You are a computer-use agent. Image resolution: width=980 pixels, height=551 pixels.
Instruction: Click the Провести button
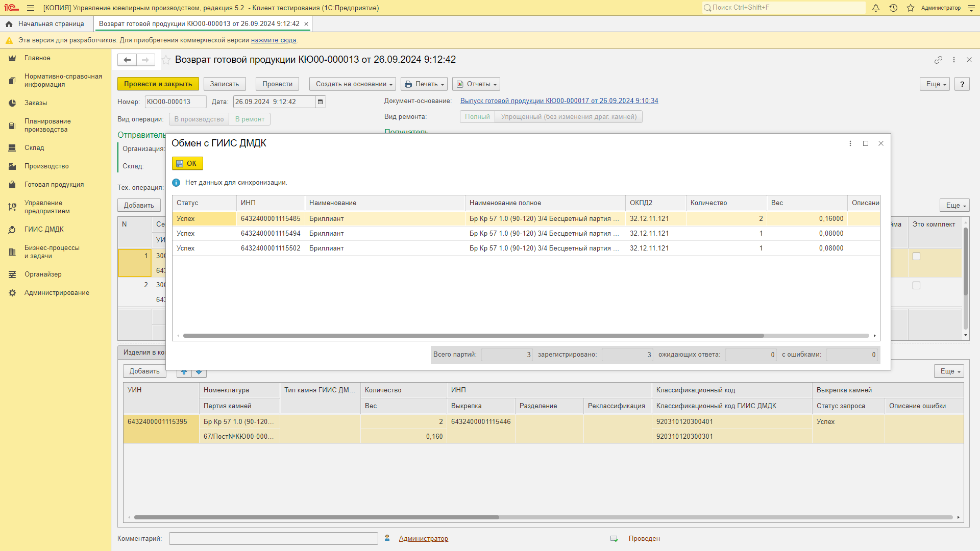tap(278, 84)
